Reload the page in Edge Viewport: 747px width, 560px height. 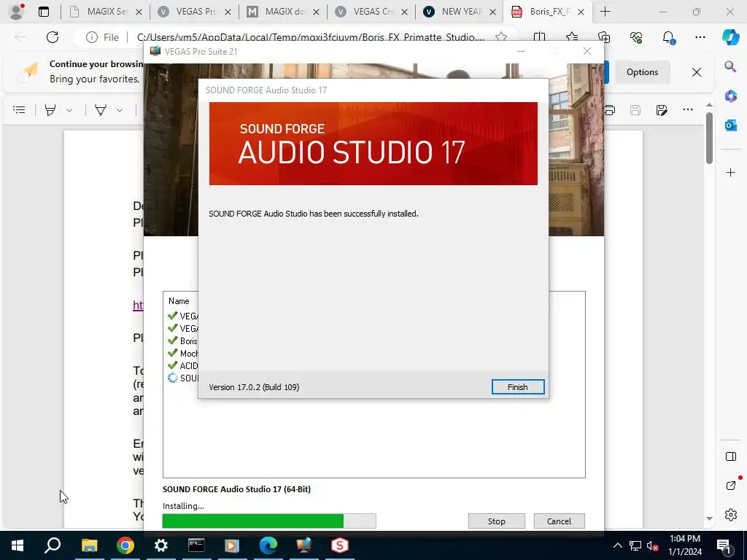click(53, 37)
